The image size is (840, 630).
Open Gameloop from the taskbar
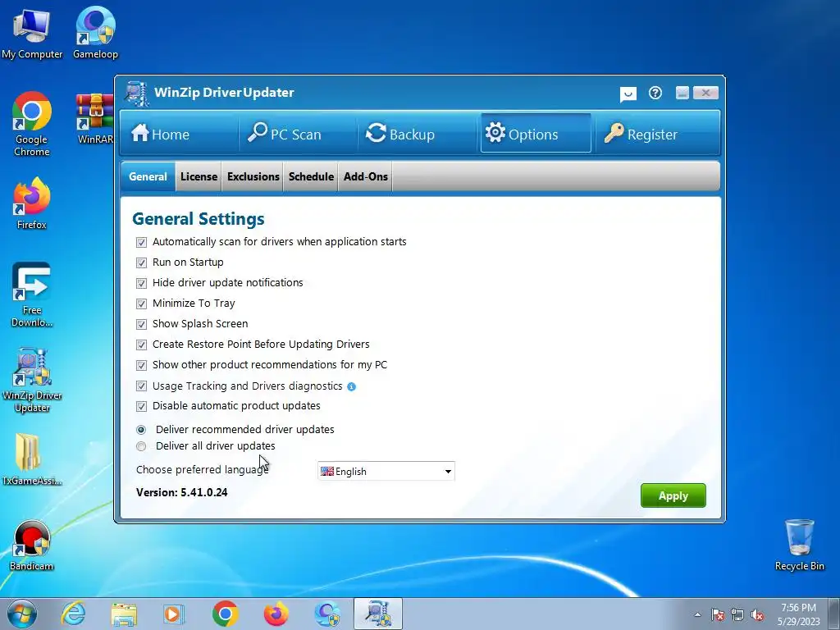point(327,614)
